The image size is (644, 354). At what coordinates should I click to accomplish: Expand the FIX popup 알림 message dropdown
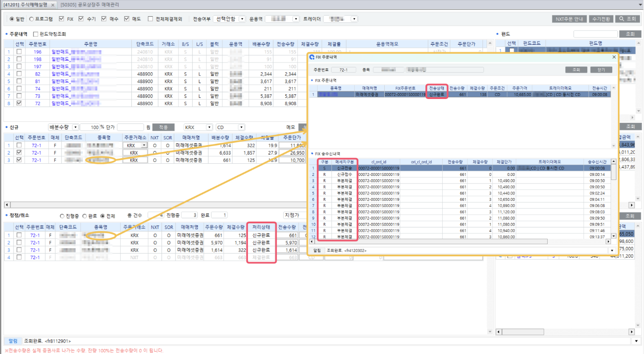pyautogui.click(x=612, y=250)
